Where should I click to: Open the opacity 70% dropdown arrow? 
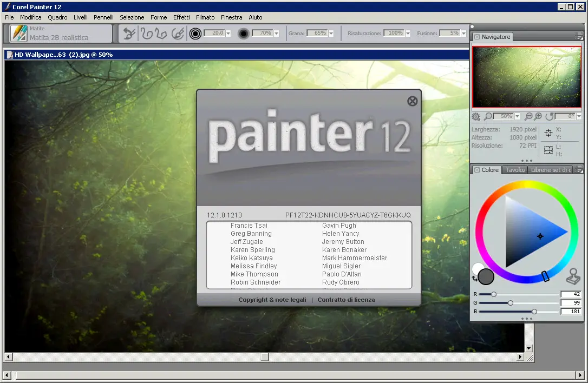276,34
